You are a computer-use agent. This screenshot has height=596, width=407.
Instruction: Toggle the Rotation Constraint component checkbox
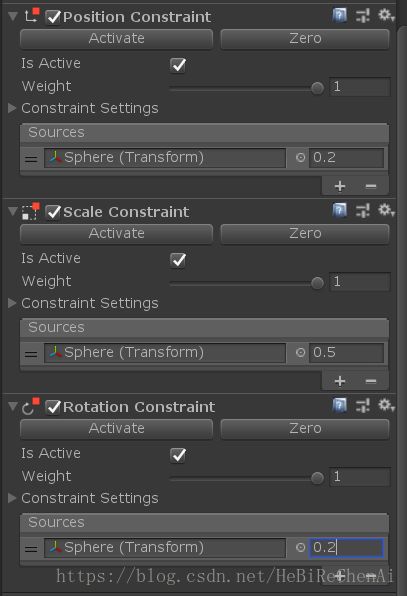pyautogui.click(x=53, y=407)
